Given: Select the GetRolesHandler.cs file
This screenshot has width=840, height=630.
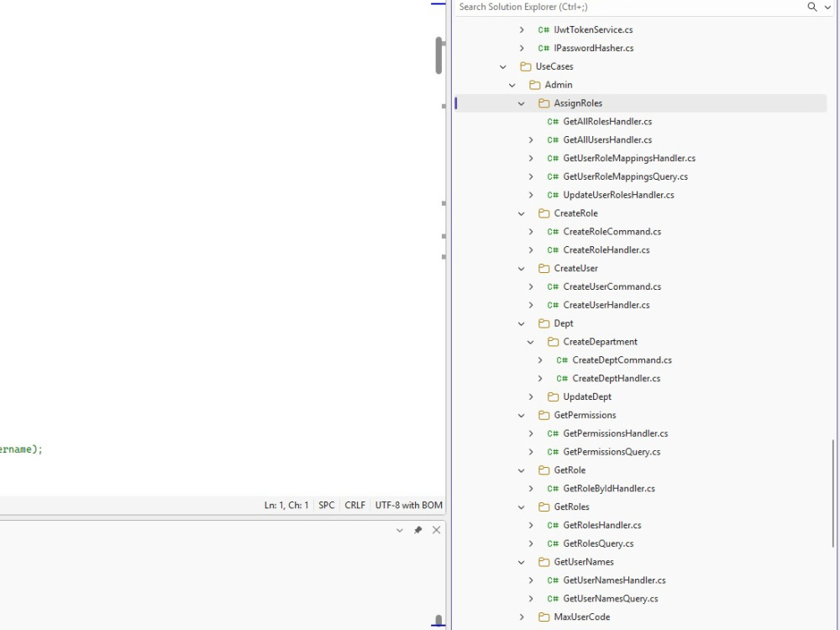Looking at the screenshot, I should tap(602, 526).
